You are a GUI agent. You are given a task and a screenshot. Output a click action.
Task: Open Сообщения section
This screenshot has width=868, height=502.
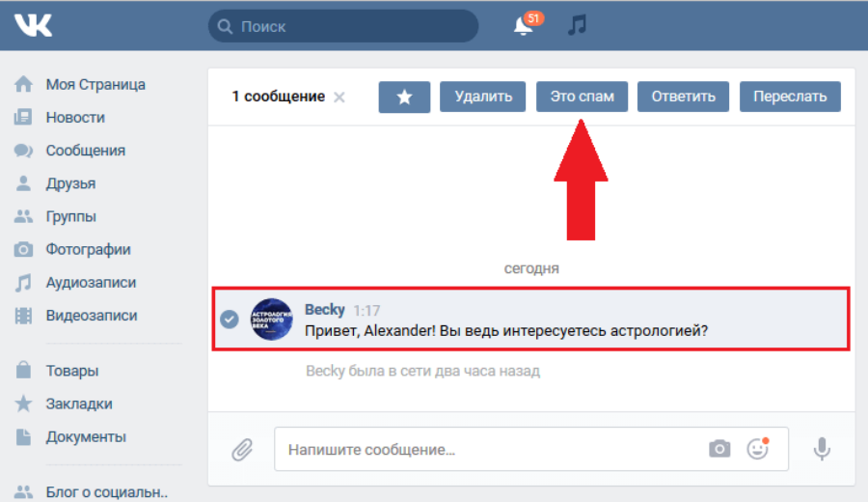coord(85,151)
